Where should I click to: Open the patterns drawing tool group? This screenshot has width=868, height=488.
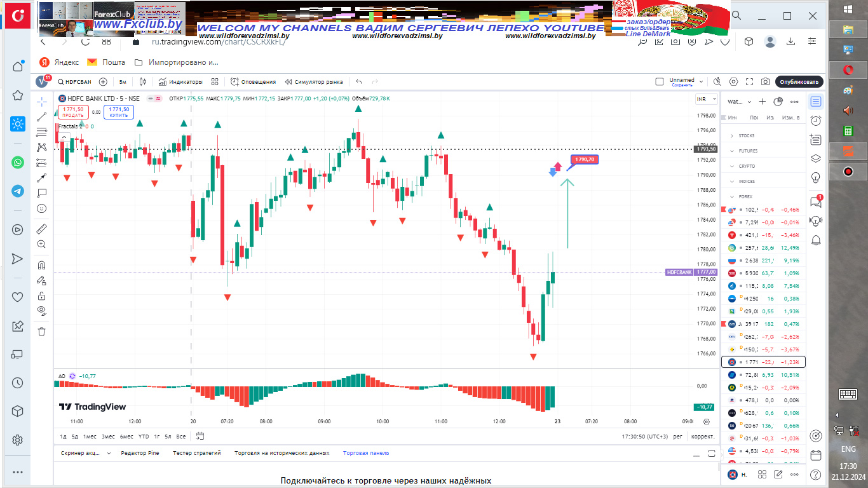(42, 147)
